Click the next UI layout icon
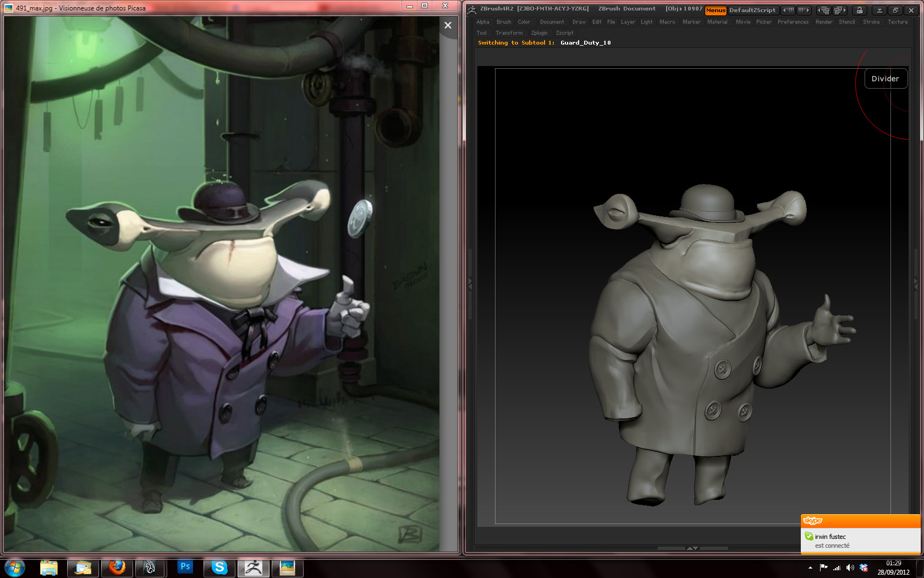Viewport: 924px width, 578px height. click(x=840, y=10)
